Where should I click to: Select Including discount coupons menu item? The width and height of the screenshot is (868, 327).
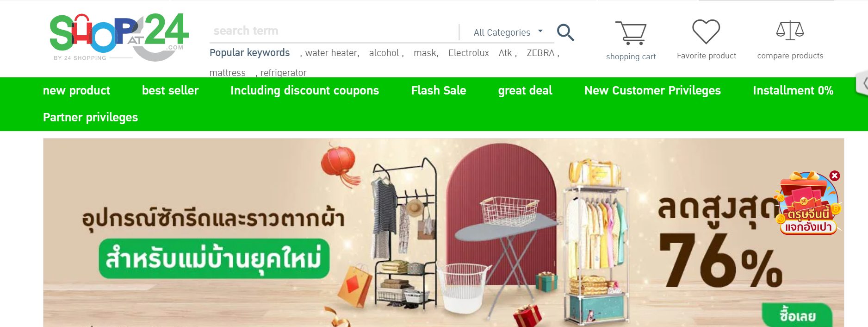304,90
